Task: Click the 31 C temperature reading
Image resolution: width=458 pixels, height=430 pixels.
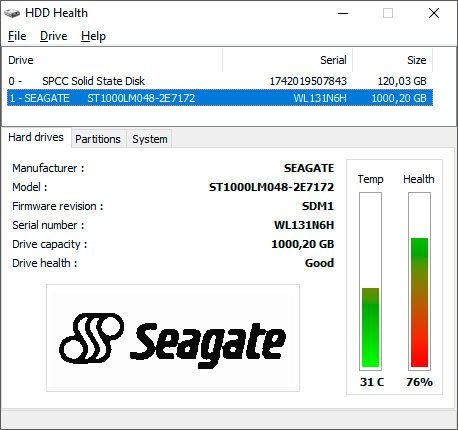Action: point(372,382)
